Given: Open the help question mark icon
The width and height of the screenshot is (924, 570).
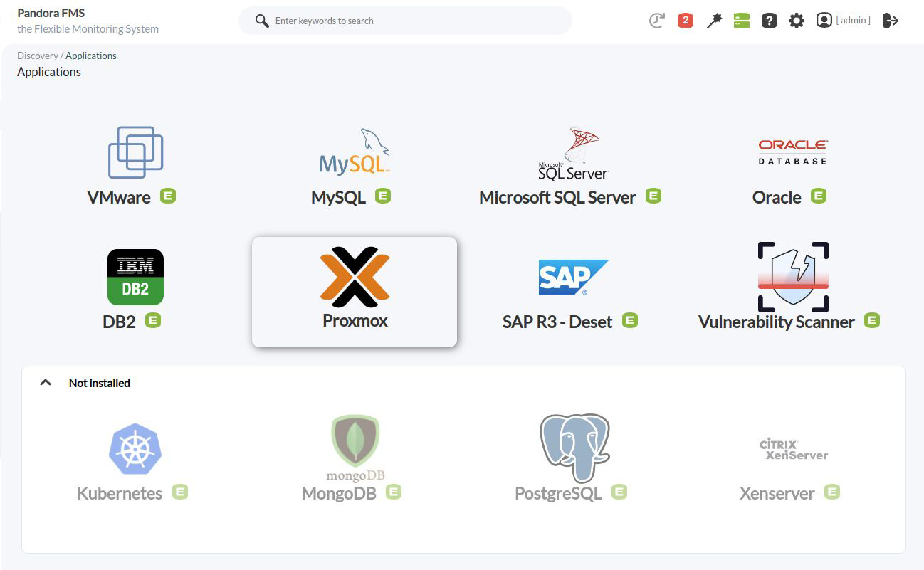Looking at the screenshot, I should (x=769, y=21).
